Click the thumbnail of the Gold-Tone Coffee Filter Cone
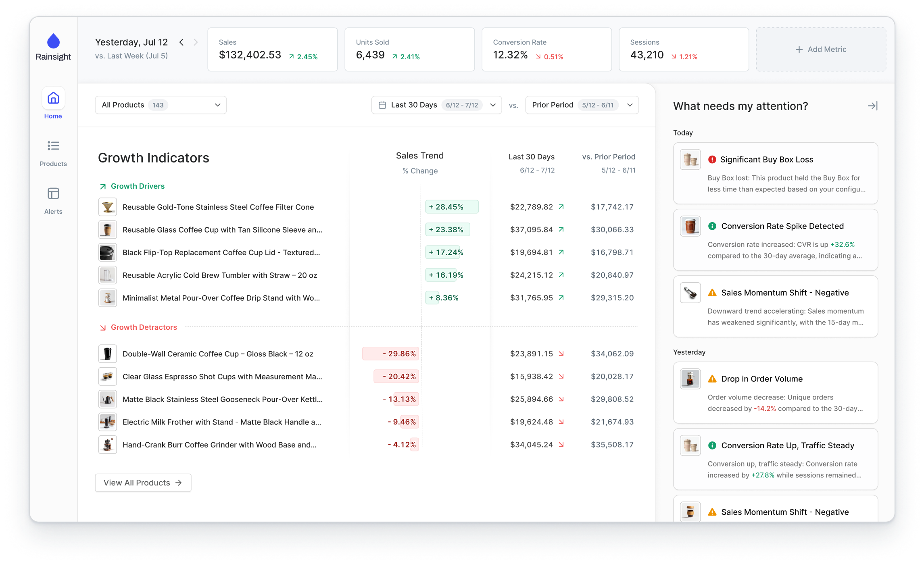924x564 pixels. [107, 207]
